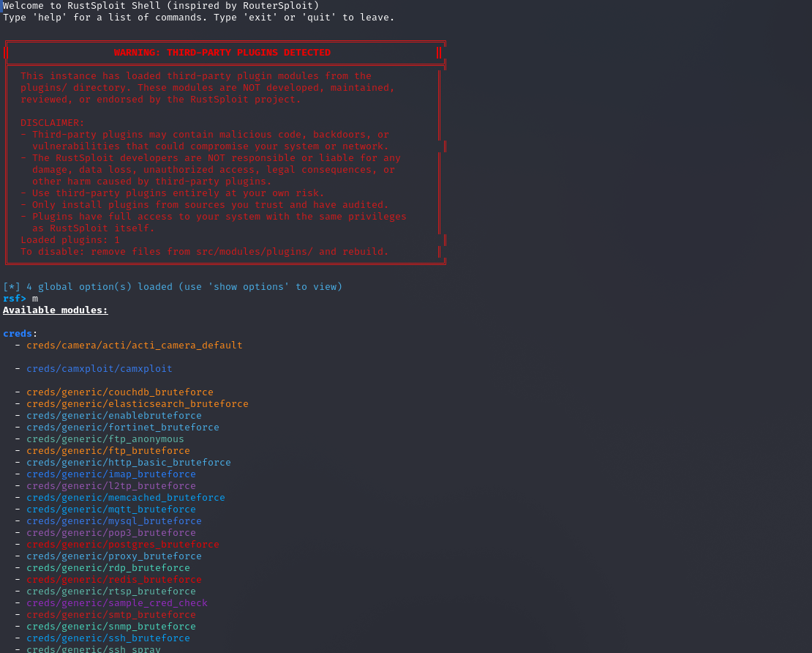Select creds/generic/l2tp_bruteforce module
812x653 pixels.
pyautogui.click(x=111, y=486)
